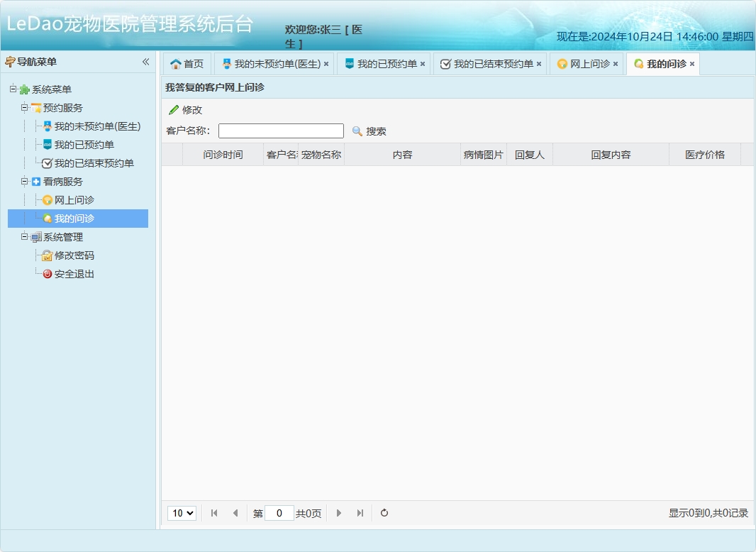Click the 修改密码 key icon

[x=46, y=255]
